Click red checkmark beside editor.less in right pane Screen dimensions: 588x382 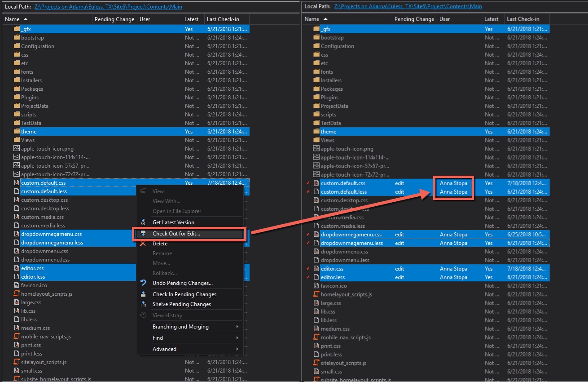point(308,277)
